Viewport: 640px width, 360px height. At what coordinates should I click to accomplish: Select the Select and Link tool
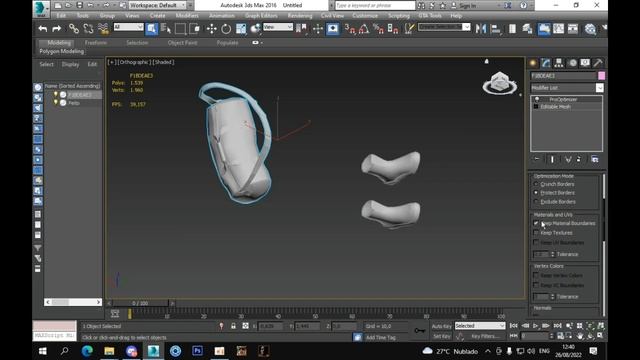pos(73,29)
